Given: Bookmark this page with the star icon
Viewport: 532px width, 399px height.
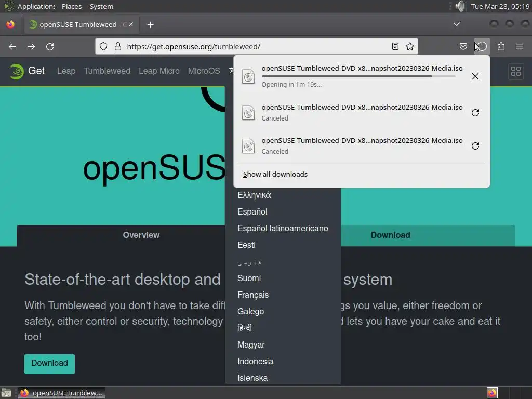Looking at the screenshot, I should point(410,46).
